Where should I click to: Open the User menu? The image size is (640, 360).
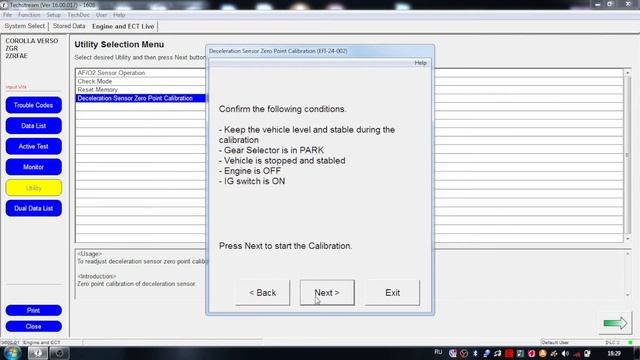(x=101, y=15)
